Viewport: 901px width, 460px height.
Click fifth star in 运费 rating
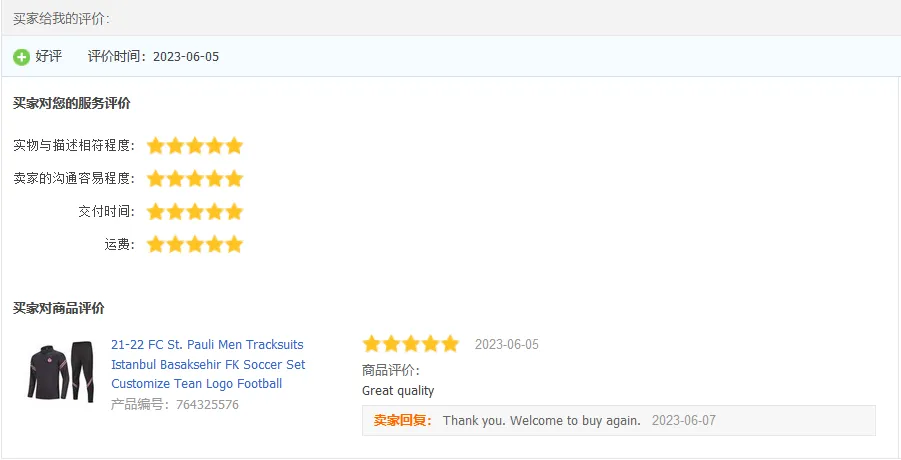pyautogui.click(x=234, y=245)
